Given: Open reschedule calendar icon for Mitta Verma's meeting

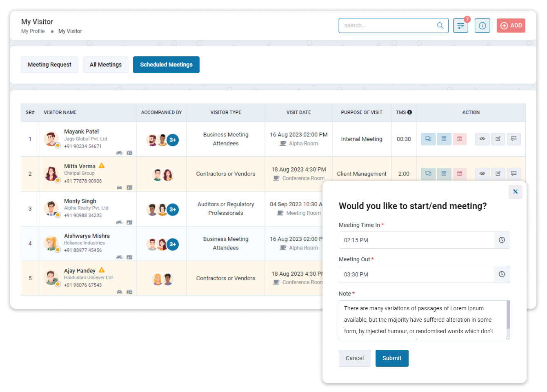Looking at the screenshot, I should 444,174.
